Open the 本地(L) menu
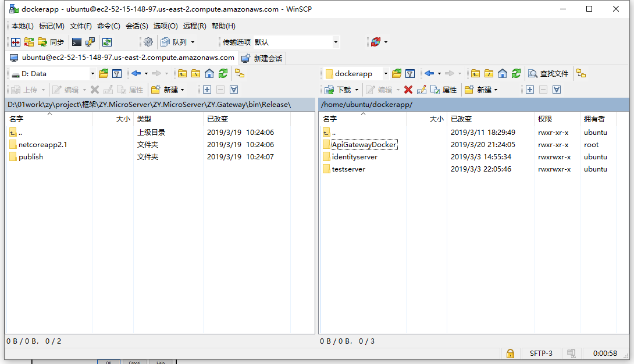634x364 pixels. pos(23,26)
